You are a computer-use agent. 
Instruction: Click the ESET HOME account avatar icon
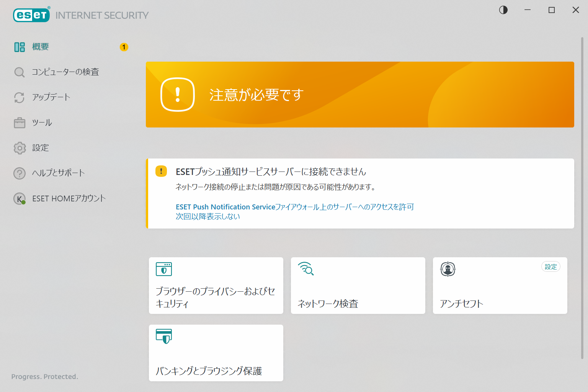point(20,199)
